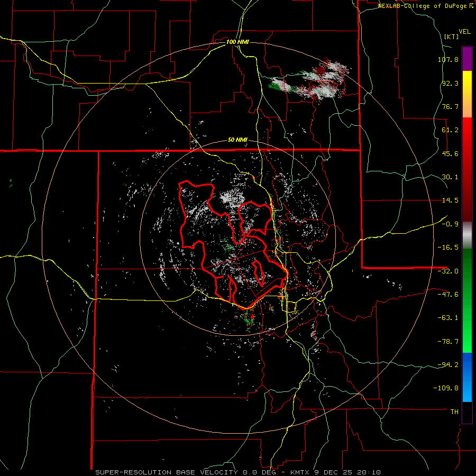Pick the green segment of velocity scale
This screenshot has height=476, width=476.
click(x=467, y=300)
